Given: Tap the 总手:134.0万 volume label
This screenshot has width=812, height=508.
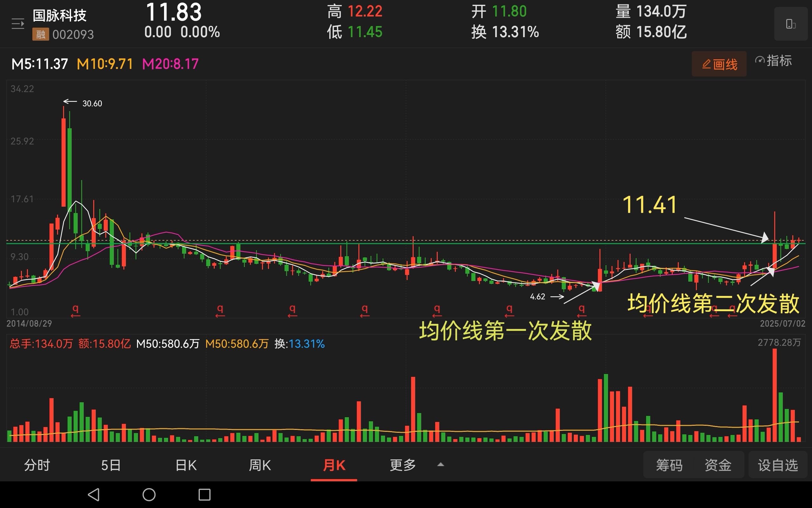Looking at the screenshot, I should tap(41, 344).
